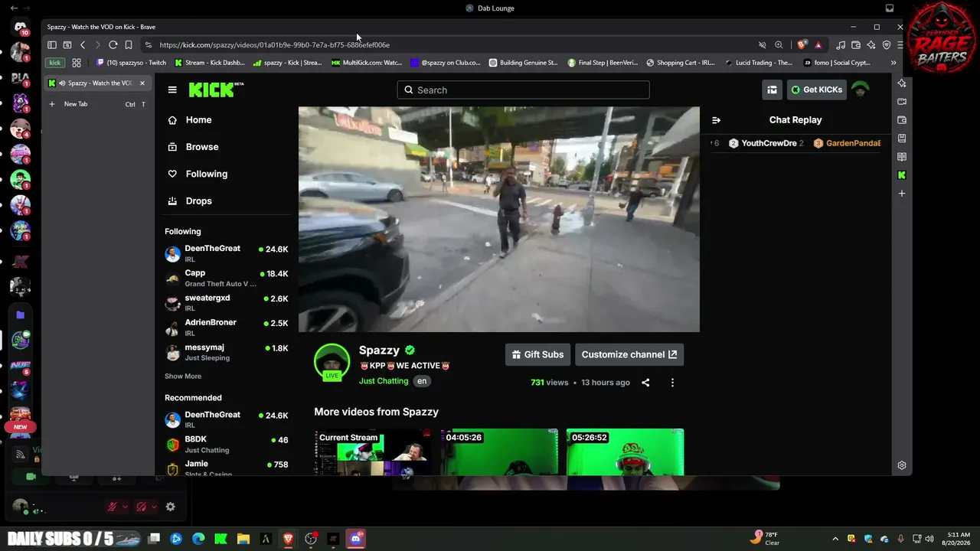Open the three-dot video options menu

coord(672,383)
